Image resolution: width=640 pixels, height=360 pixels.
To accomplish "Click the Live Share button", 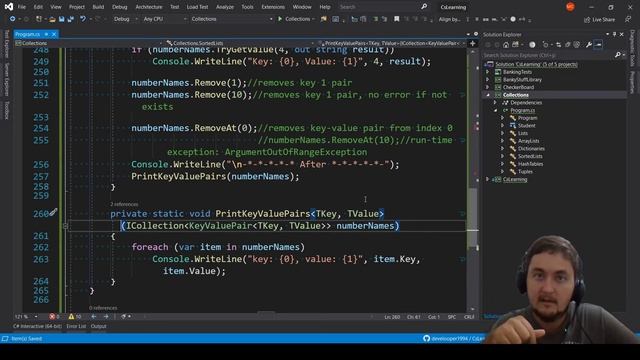I will coord(599,20).
